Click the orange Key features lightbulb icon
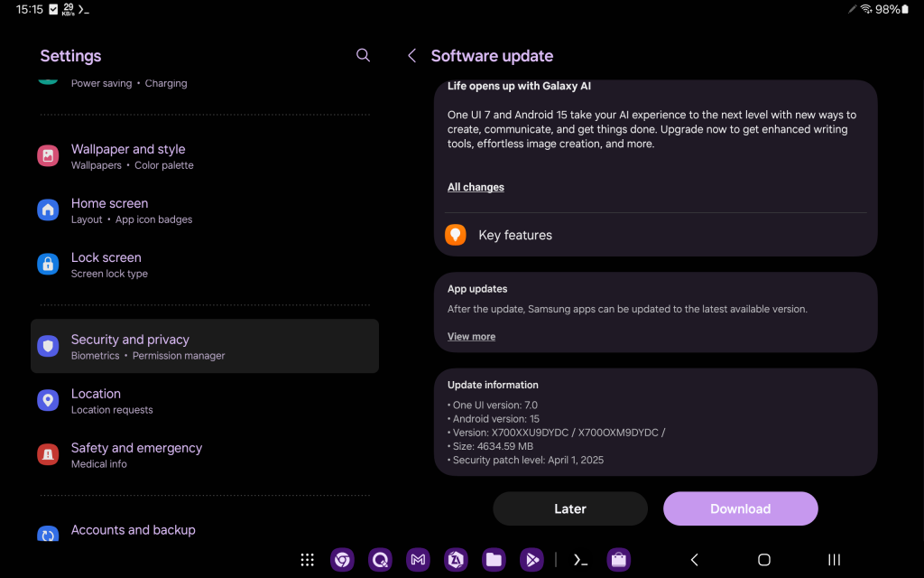 point(455,235)
